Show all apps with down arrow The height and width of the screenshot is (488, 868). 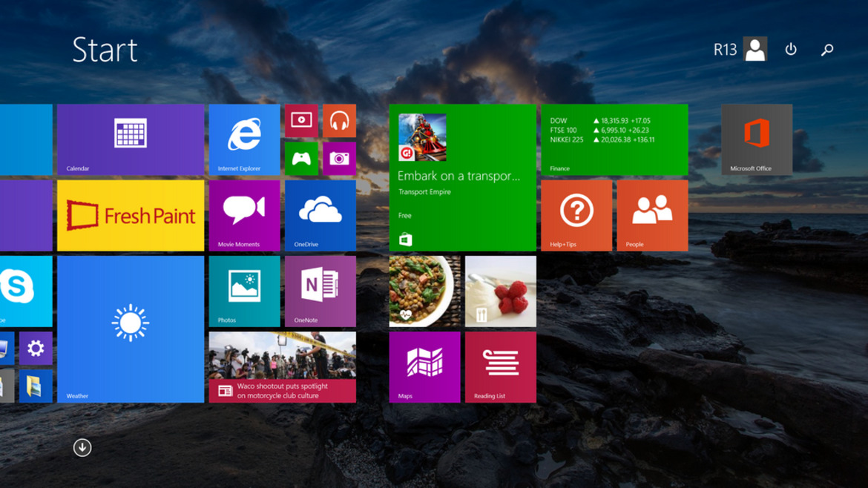(82, 448)
